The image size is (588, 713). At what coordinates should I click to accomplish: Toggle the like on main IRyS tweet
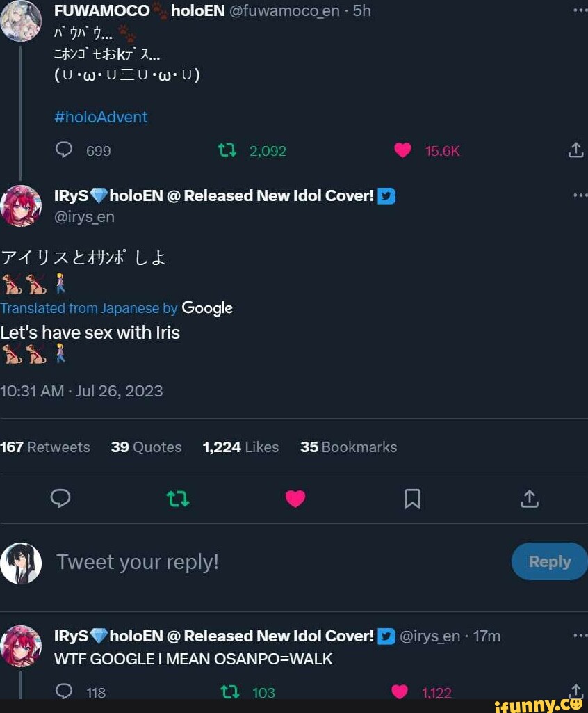pos(295,498)
